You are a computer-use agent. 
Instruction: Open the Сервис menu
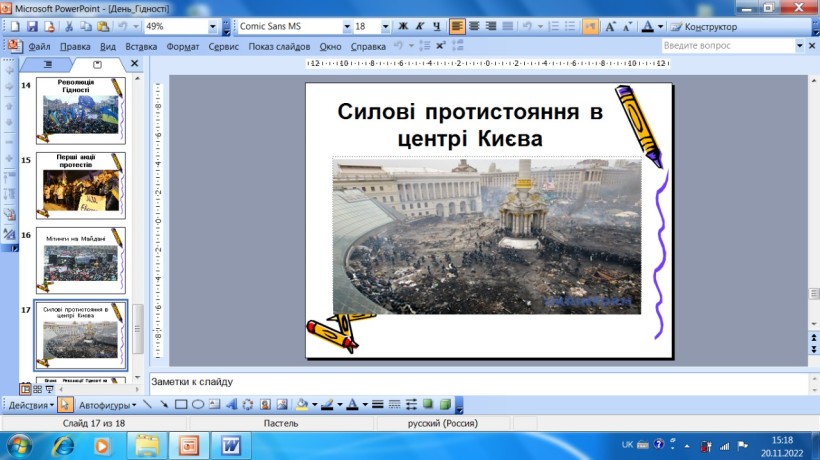(224, 47)
